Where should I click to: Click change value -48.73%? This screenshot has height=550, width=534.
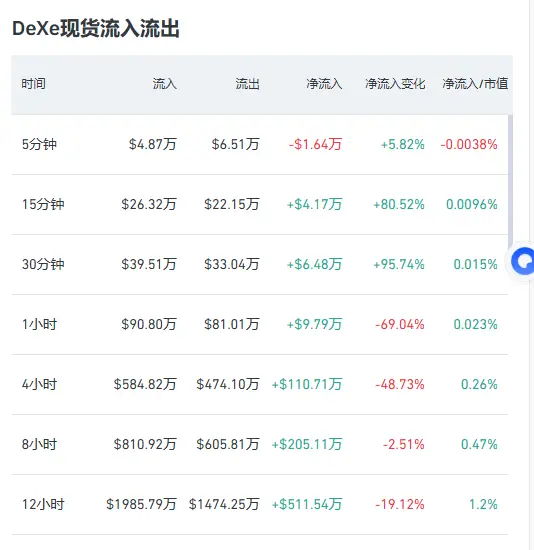(x=400, y=384)
